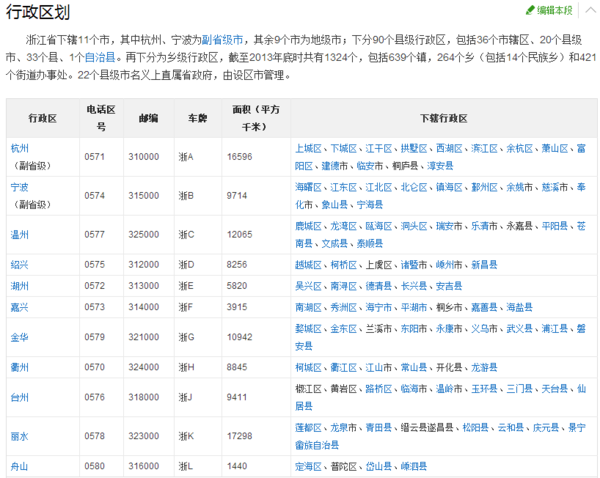Click the 柯城区 district link
This screenshot has height=478, width=600.
tap(308, 368)
